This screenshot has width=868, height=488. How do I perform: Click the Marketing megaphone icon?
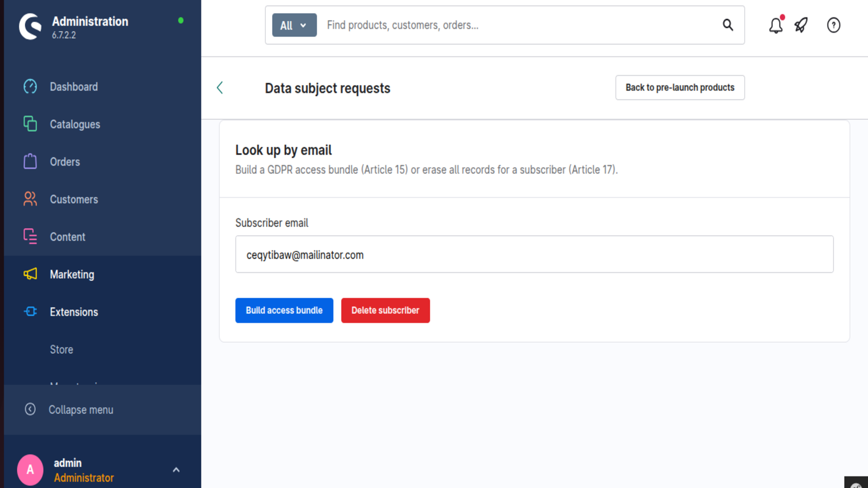pyautogui.click(x=30, y=274)
